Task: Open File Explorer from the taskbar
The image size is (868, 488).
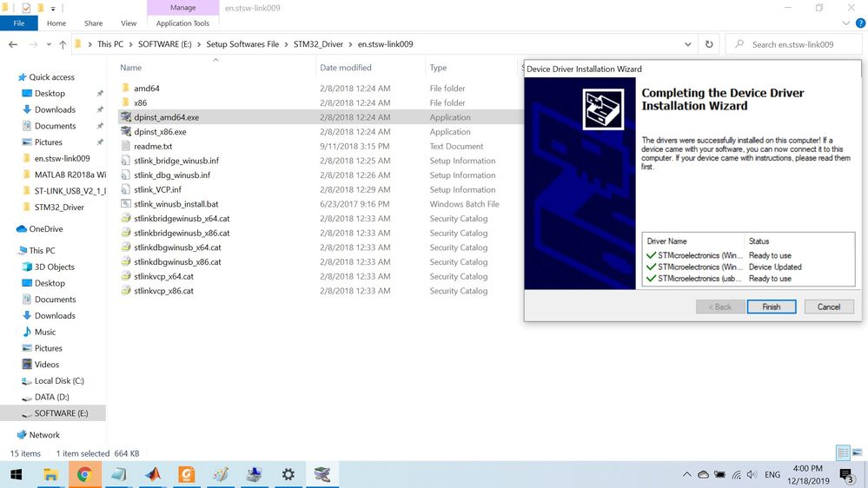Action: 50,474
